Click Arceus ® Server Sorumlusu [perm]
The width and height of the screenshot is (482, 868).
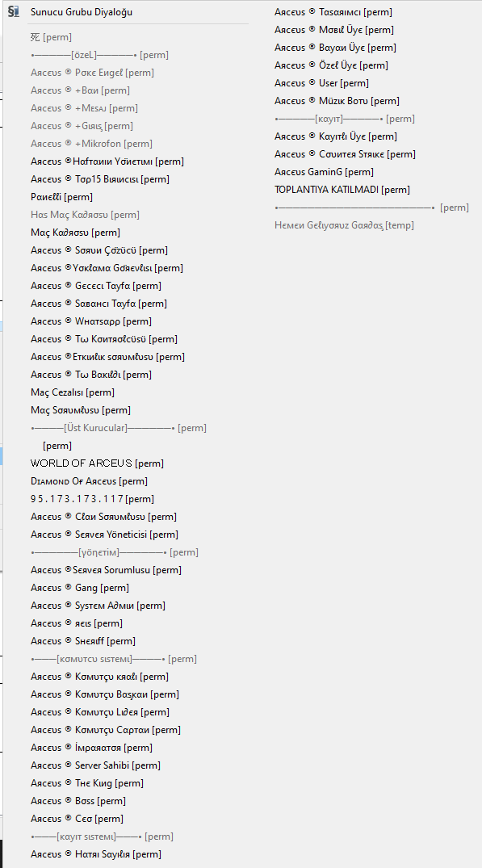tap(106, 569)
